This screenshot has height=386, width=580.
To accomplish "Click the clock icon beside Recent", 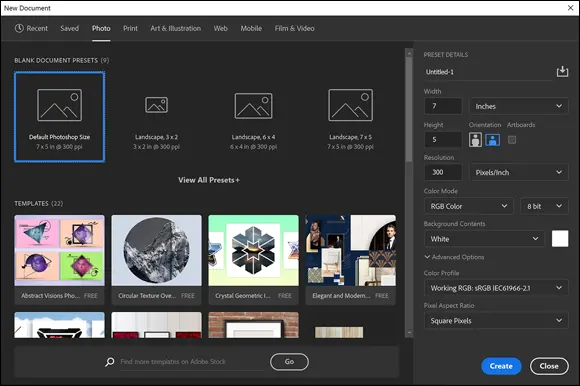I will tap(19, 28).
